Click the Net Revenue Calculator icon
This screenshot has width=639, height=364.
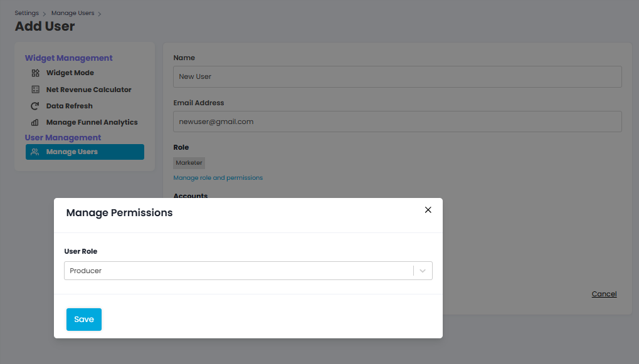(36, 90)
